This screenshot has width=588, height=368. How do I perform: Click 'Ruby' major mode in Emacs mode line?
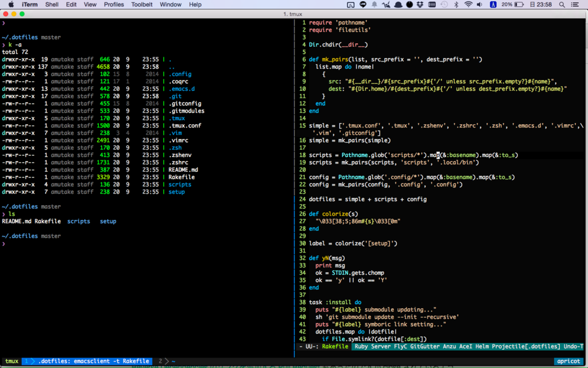coord(361,347)
